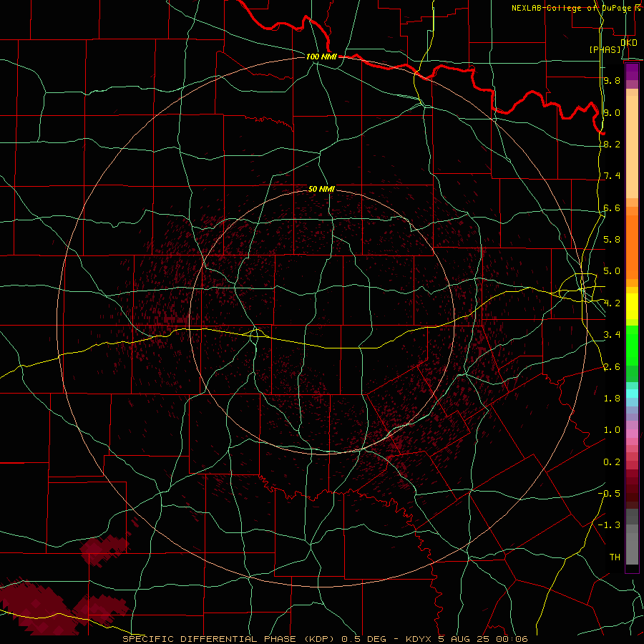Viewport: 644px width, 644px height.
Task: Click the 9.0 legend value
Action: pos(612,112)
